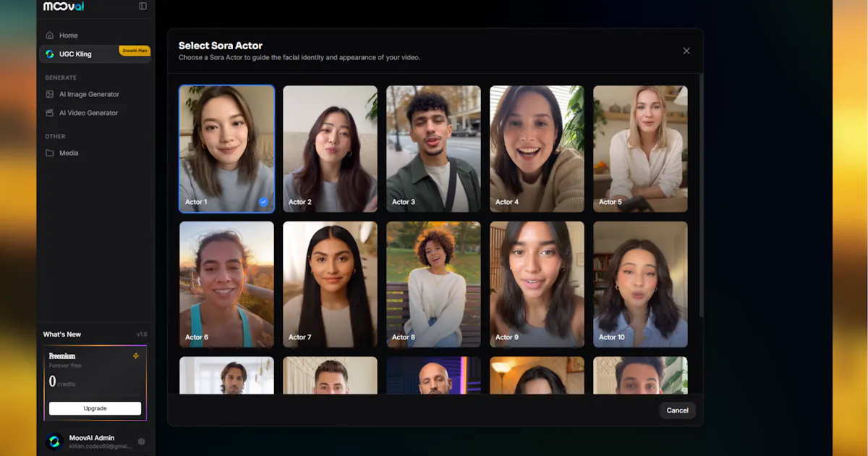The width and height of the screenshot is (868, 456).
Task: Click the MoovAI logo
Action: [64, 7]
